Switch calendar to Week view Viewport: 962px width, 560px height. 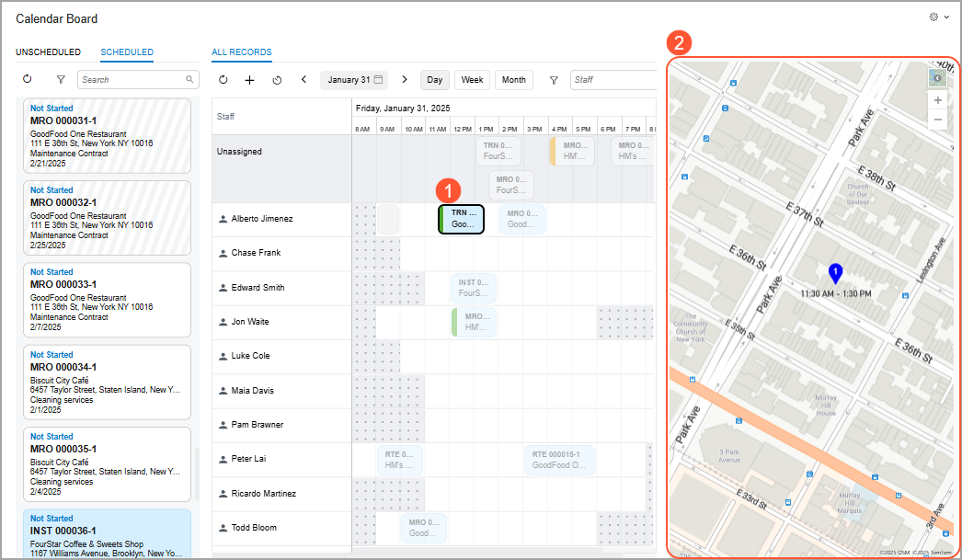point(472,80)
